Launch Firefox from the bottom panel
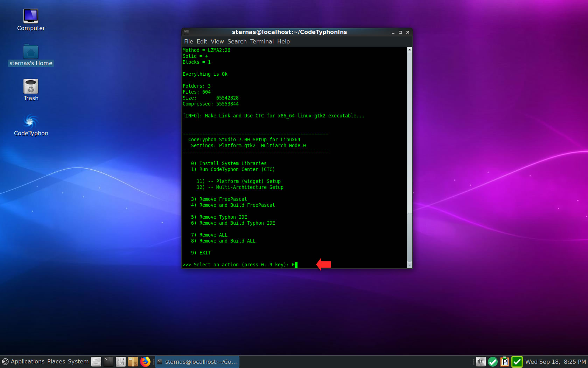The width and height of the screenshot is (588, 368). (145, 361)
